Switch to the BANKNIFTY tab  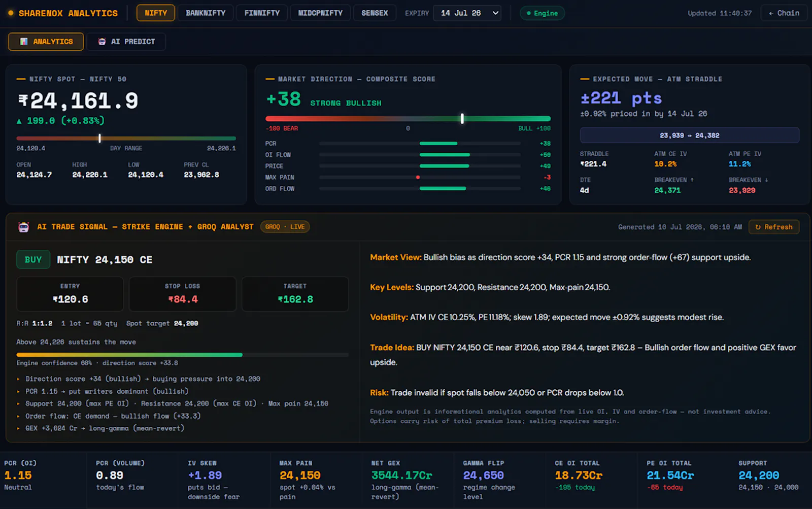click(206, 13)
